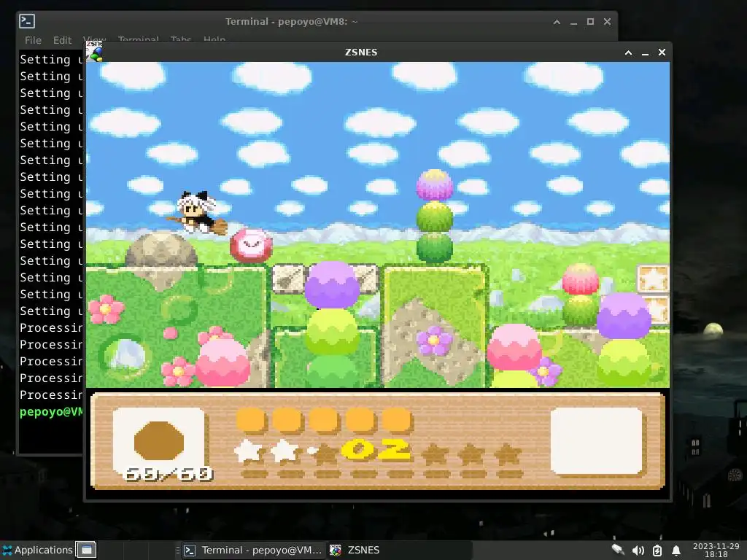Roll up the ZSNES window with shade arrow
Viewport: 747px width, 560px height.
[x=628, y=52]
